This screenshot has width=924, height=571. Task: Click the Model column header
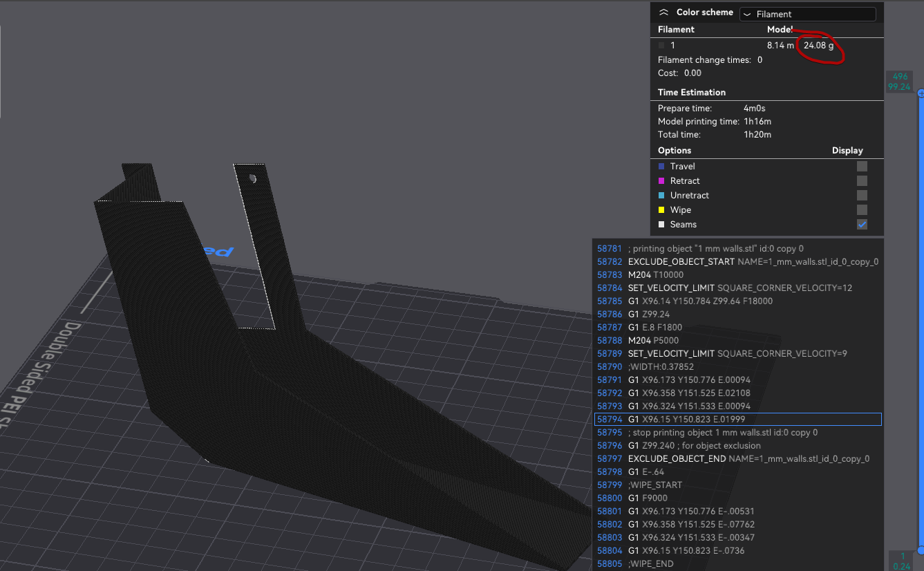[780, 30]
